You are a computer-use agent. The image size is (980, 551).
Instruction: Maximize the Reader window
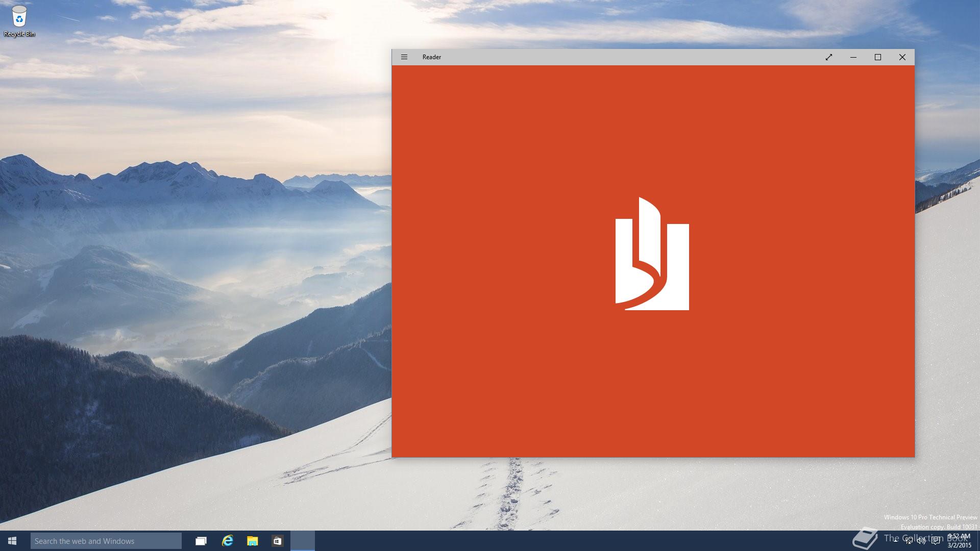877,57
